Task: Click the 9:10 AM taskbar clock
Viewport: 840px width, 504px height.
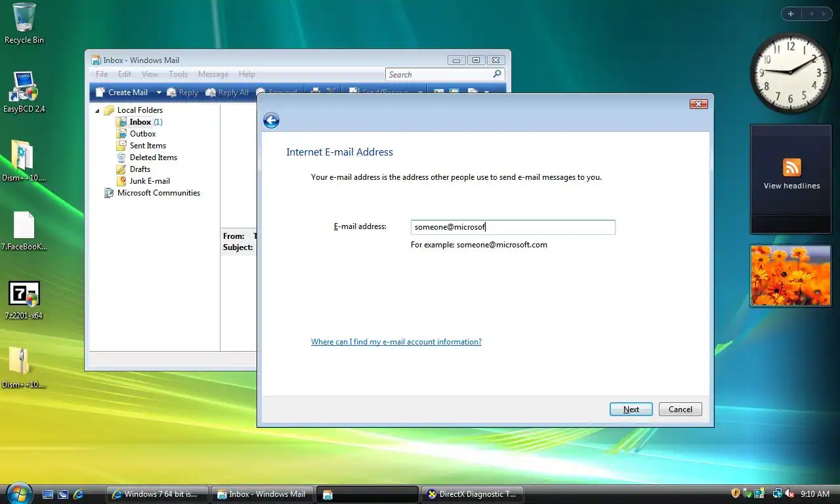Action: 815,493
